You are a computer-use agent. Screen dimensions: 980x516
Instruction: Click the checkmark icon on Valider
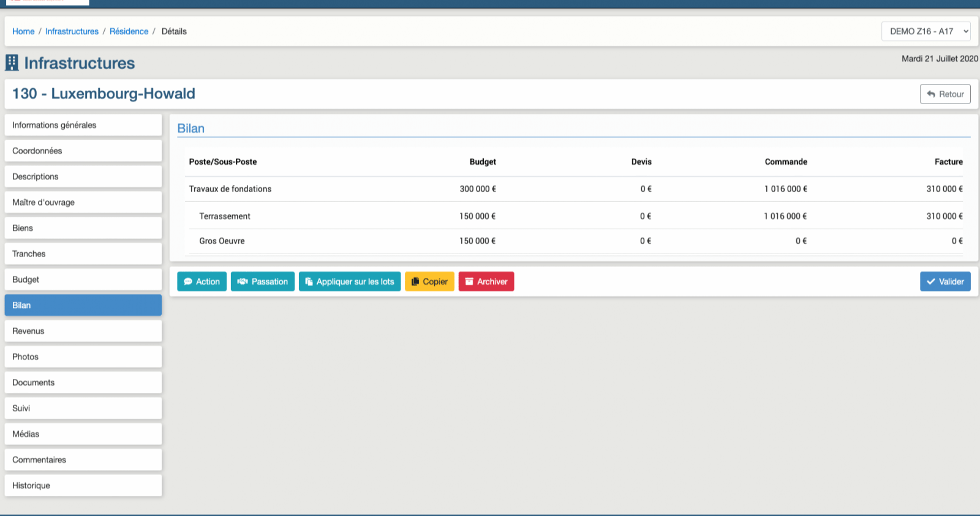[x=931, y=282]
